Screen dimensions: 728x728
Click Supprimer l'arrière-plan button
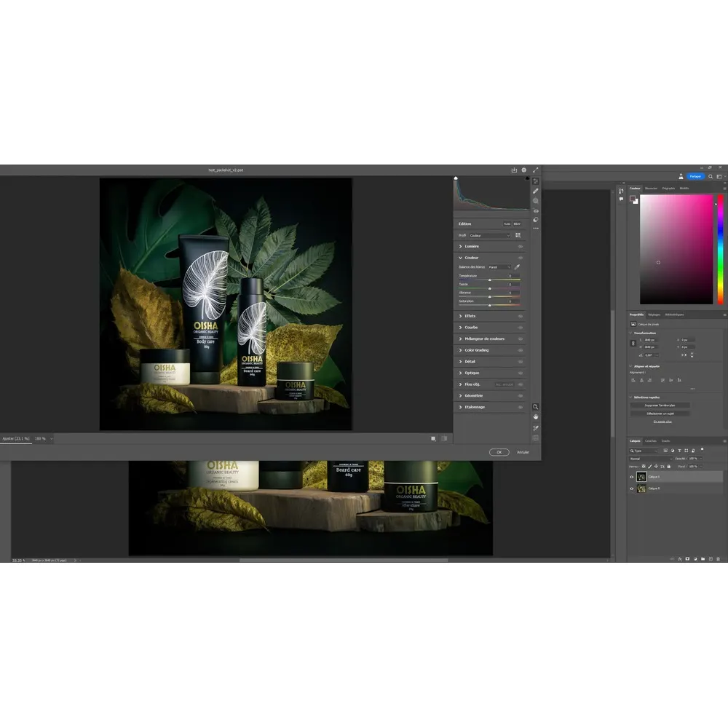coord(660,405)
